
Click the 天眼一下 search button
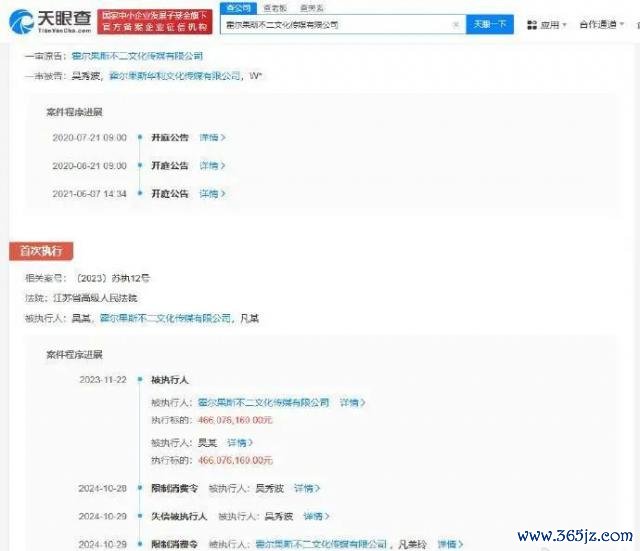pyautogui.click(x=490, y=24)
